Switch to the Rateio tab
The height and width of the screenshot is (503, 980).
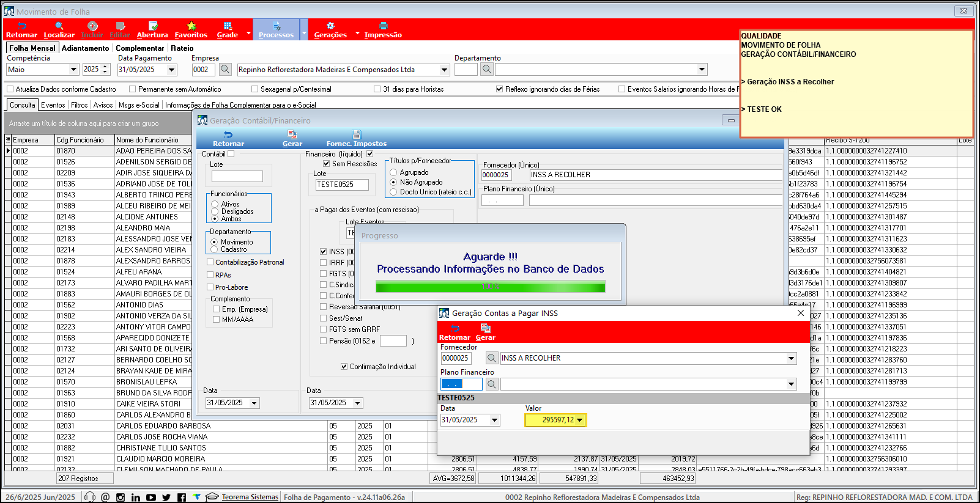[182, 48]
